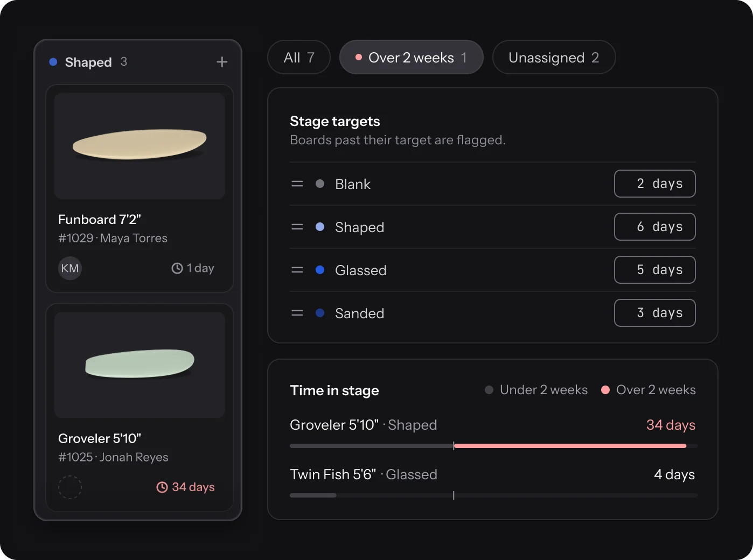Viewport: 753px width, 560px height.
Task: Click the Shaped stage light-blue color dot
Action: tap(320, 227)
